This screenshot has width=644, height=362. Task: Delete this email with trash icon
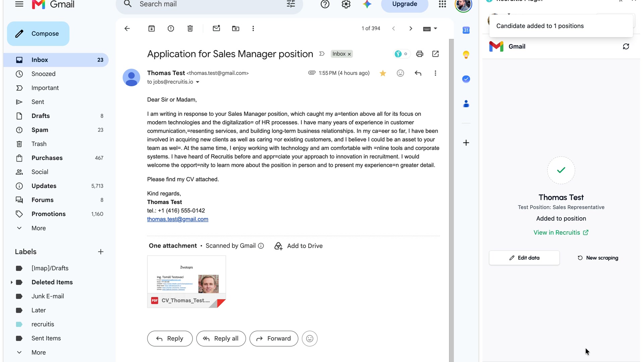coord(190,28)
